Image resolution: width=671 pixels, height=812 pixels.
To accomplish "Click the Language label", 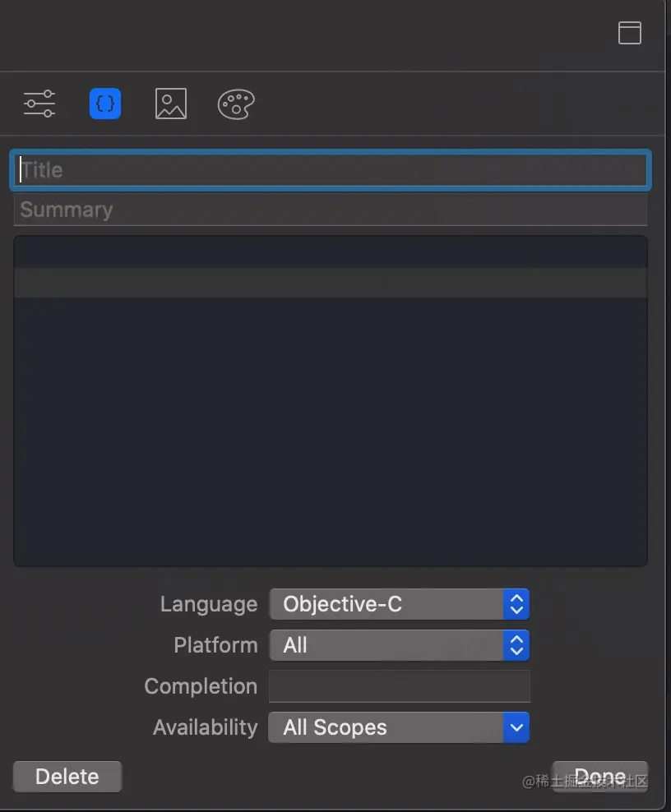I will point(209,605).
